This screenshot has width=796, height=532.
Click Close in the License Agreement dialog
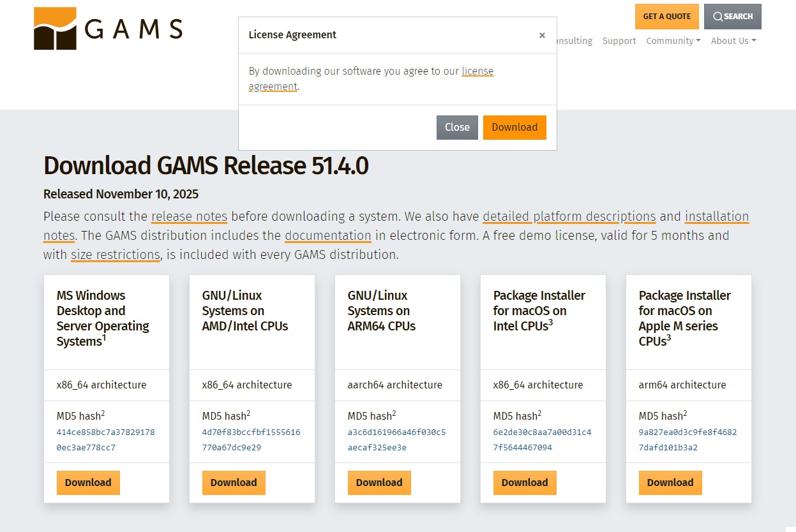pos(457,127)
